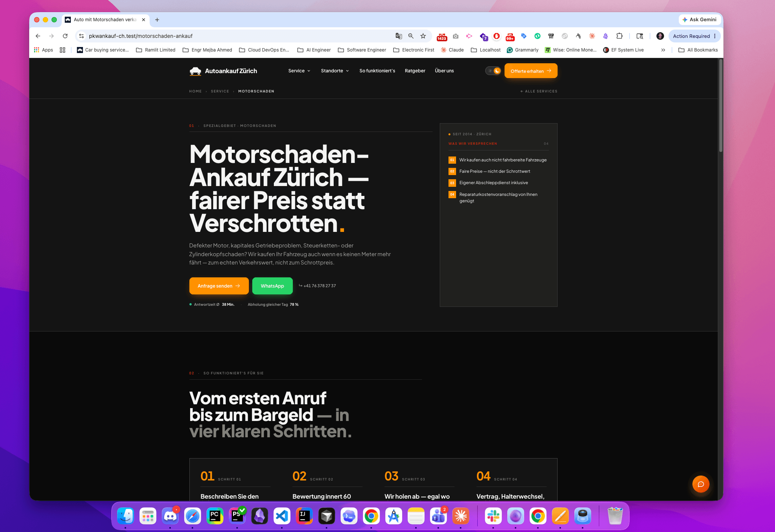Open the All Bookmarks folder

[x=698, y=50]
